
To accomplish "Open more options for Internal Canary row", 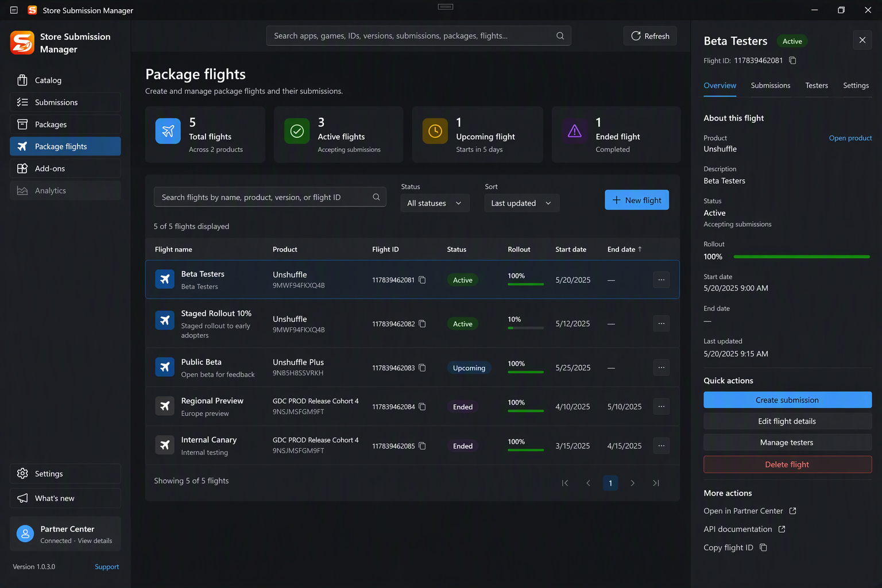I will tap(661, 446).
